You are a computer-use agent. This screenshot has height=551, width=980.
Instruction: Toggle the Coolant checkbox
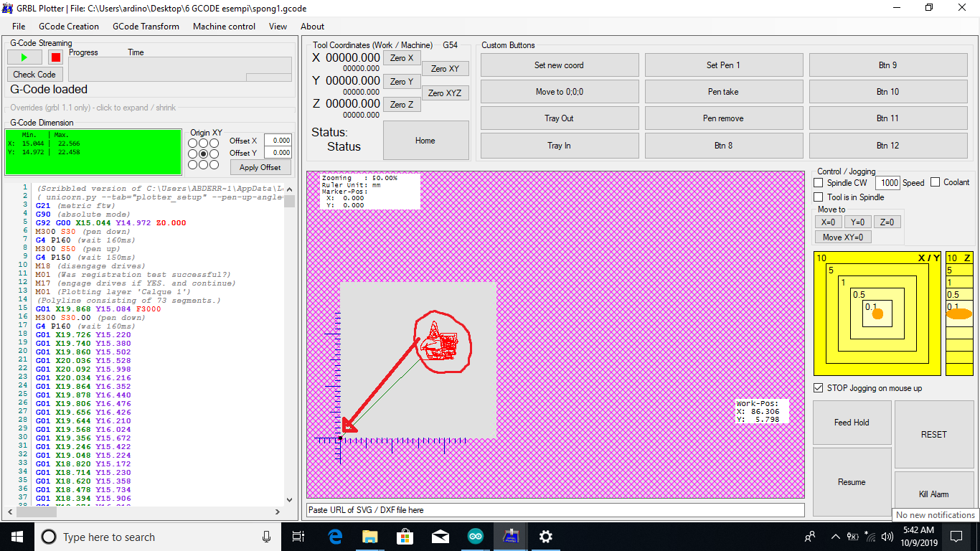click(x=935, y=182)
